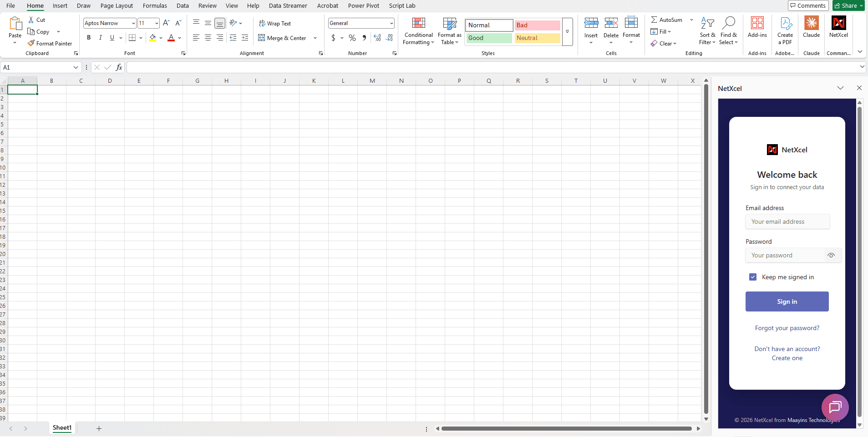Viewport: 868px width, 437px height.
Task: Open the File tab
Action: [11, 6]
